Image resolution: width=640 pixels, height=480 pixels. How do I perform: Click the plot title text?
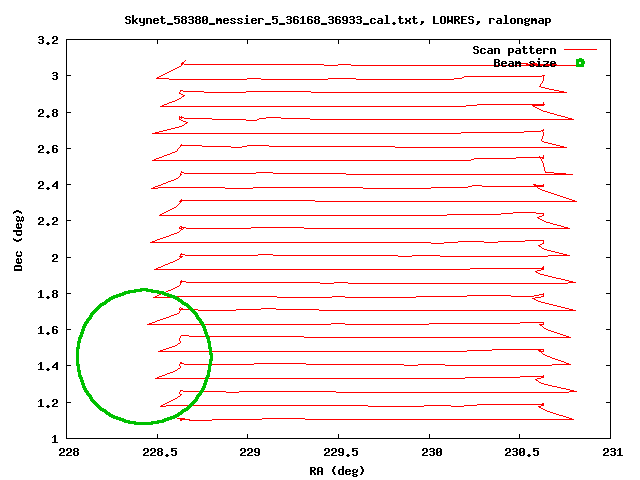point(338,20)
